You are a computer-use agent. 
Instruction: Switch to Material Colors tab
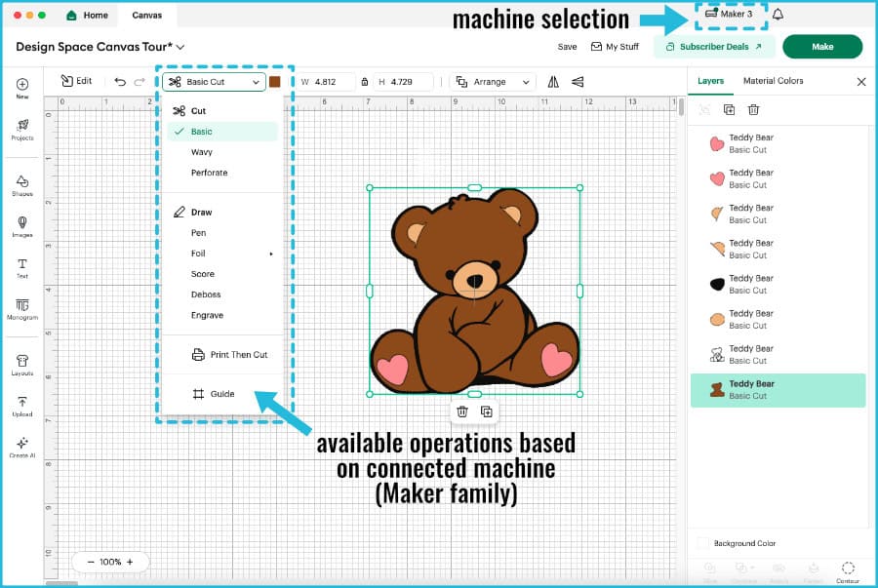[x=773, y=81]
